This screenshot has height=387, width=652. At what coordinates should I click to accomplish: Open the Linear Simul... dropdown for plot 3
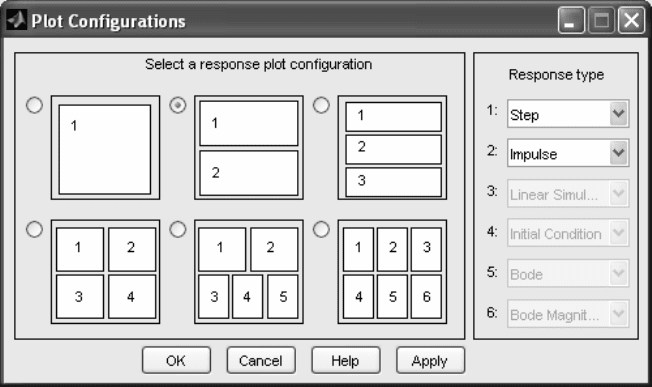tap(568, 194)
